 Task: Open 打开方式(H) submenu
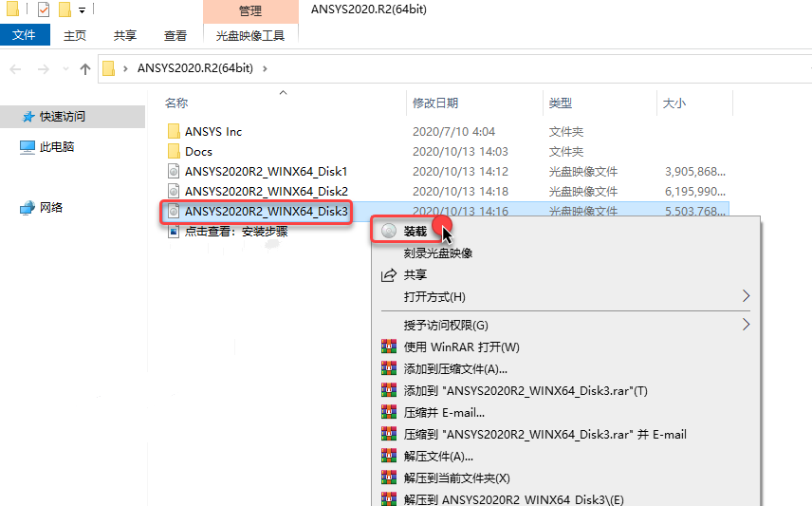click(x=565, y=296)
